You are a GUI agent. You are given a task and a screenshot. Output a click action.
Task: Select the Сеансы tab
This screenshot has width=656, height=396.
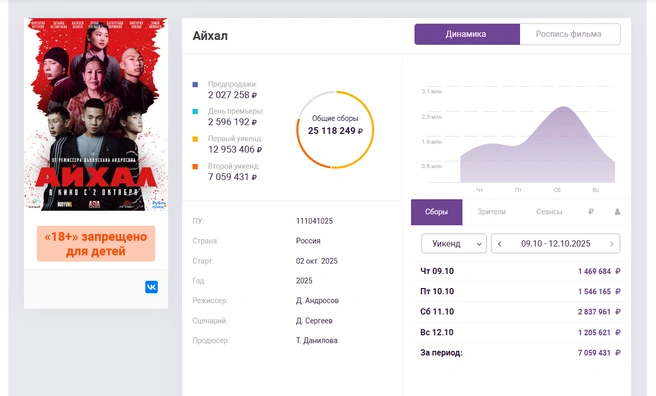(549, 212)
